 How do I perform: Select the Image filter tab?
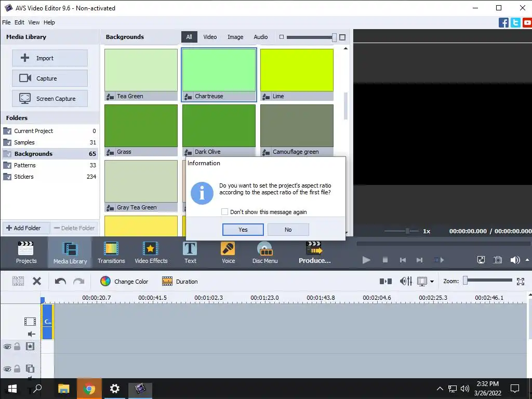pyautogui.click(x=235, y=37)
